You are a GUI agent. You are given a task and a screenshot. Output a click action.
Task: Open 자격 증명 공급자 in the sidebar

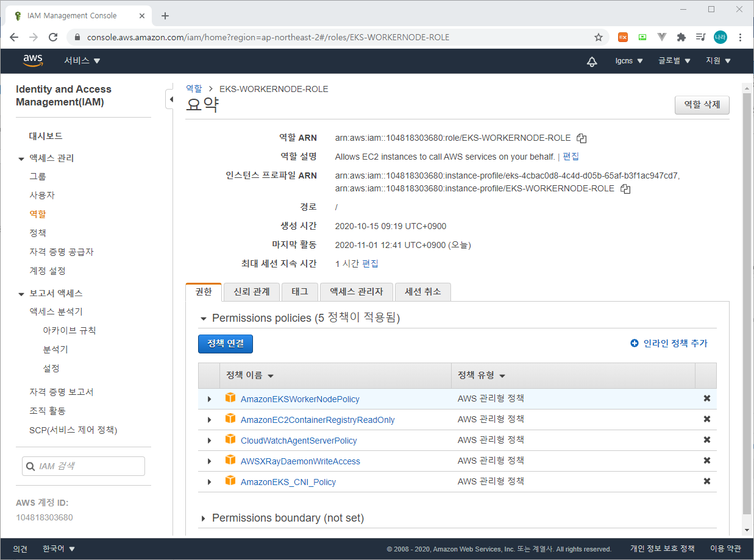point(62,252)
